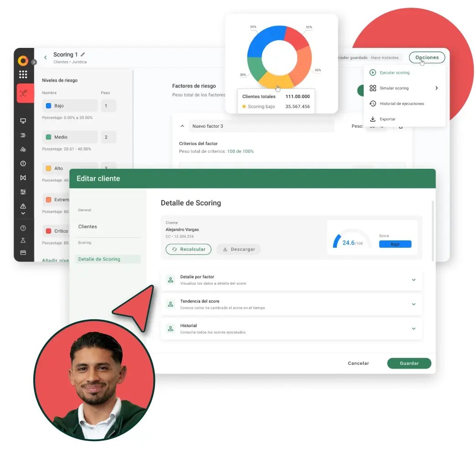The image size is (476, 453).
Task: Click the blue Bajo color swatch
Action: [48, 106]
